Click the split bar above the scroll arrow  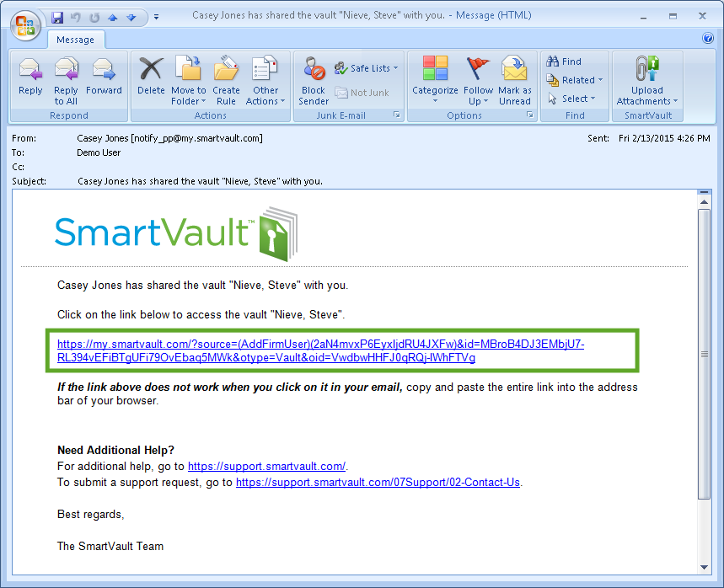click(704, 192)
